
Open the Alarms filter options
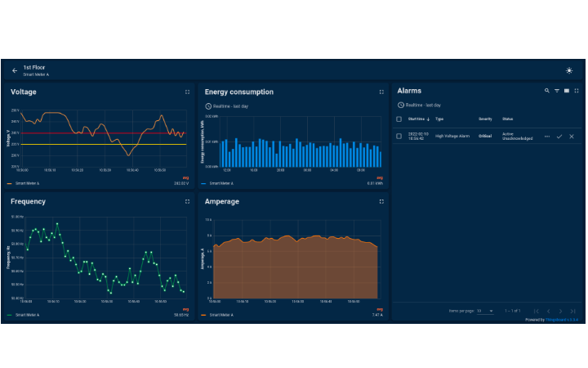coord(557,91)
